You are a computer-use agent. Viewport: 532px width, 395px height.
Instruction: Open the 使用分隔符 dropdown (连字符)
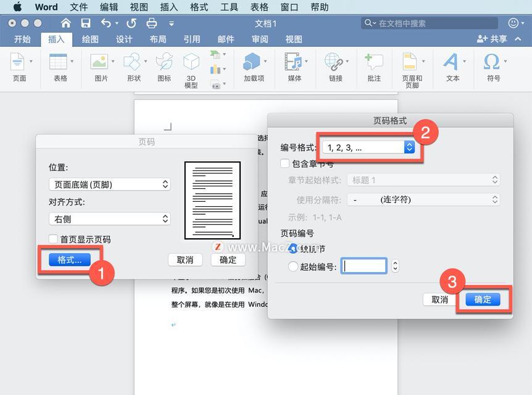423,199
